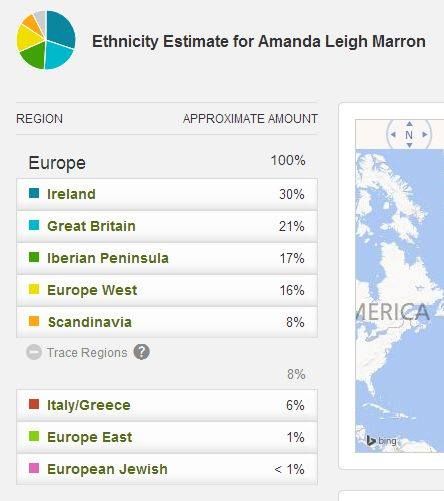444x501 pixels.
Task: Select the Europe East trace region
Action: (167, 437)
